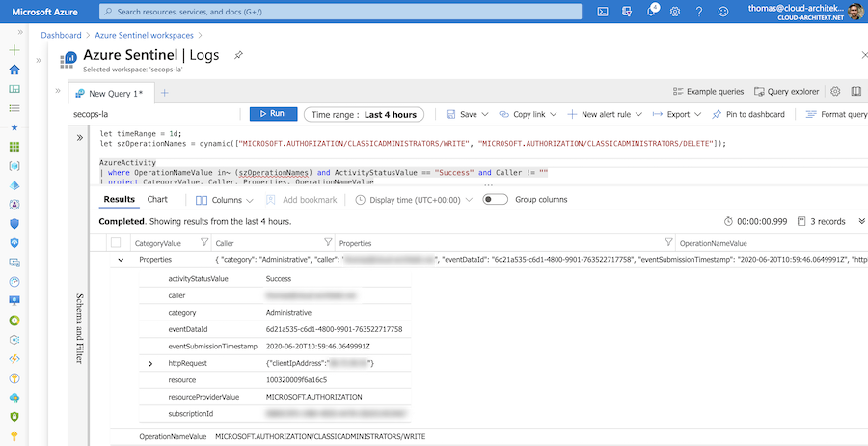
Task: Go to Dashboard breadcrumb
Action: (61, 35)
